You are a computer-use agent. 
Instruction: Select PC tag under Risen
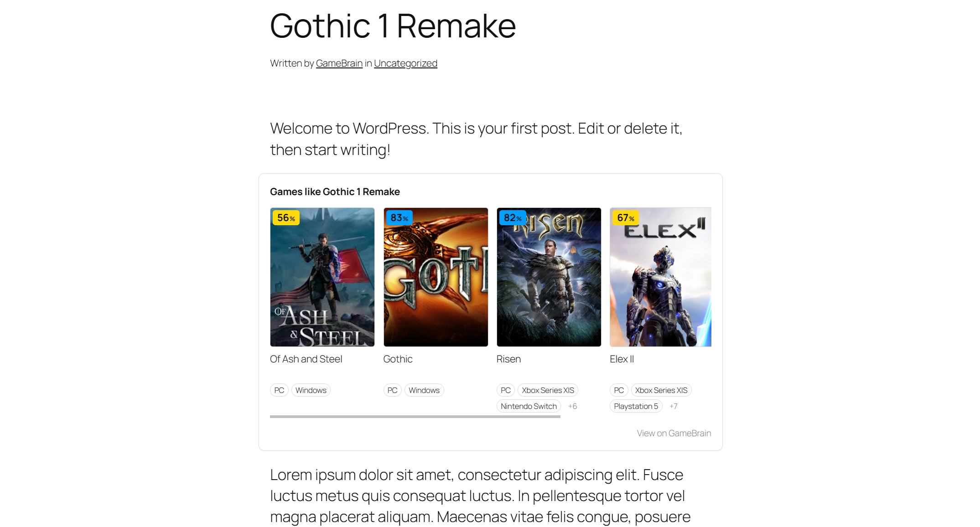506,390
